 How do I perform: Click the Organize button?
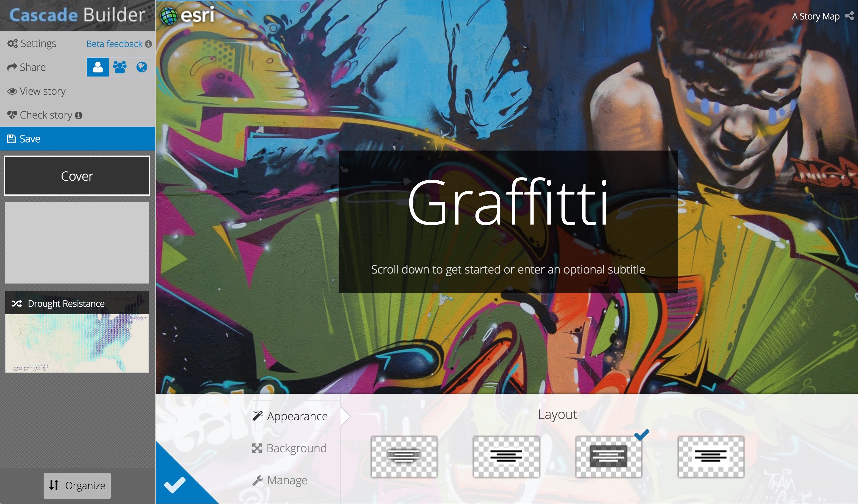point(77,485)
